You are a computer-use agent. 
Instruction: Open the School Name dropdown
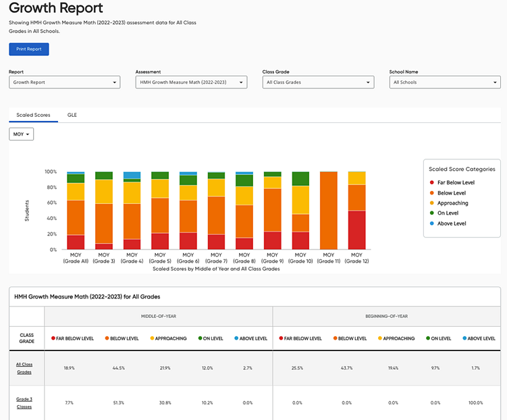[x=445, y=82]
